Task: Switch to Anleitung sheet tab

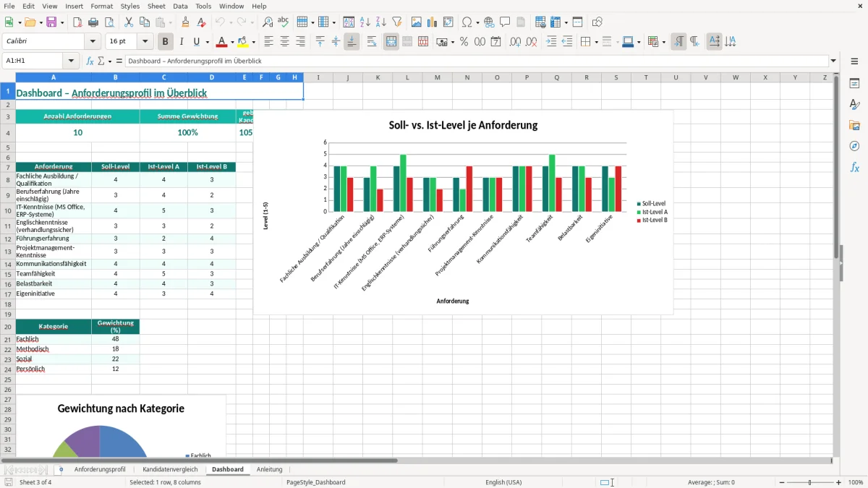Action: pos(270,469)
